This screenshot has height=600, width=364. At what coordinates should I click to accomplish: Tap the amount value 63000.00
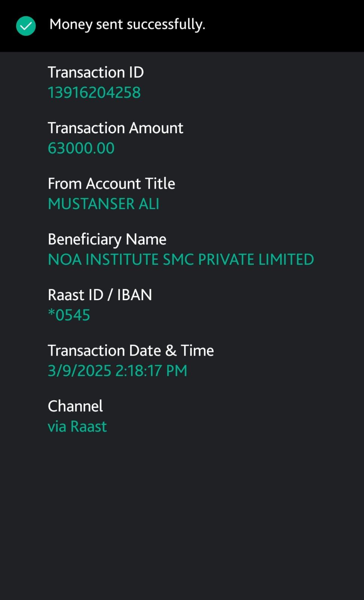[81, 148]
